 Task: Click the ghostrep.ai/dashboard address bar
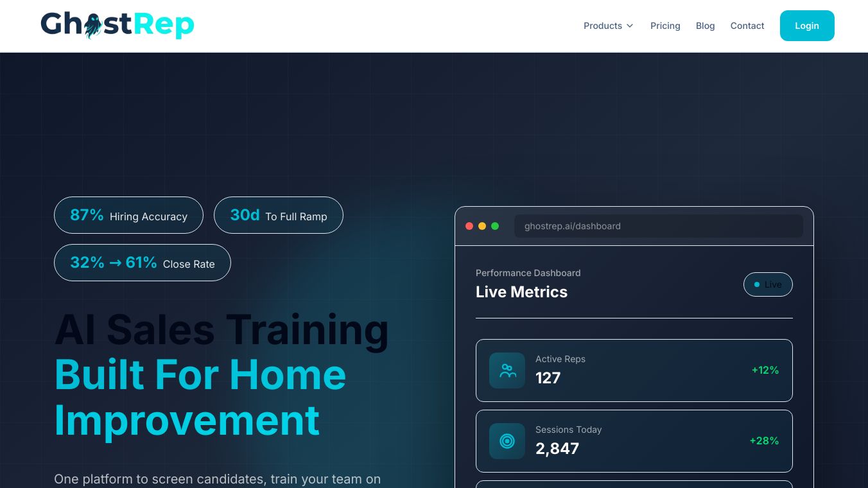(x=659, y=226)
